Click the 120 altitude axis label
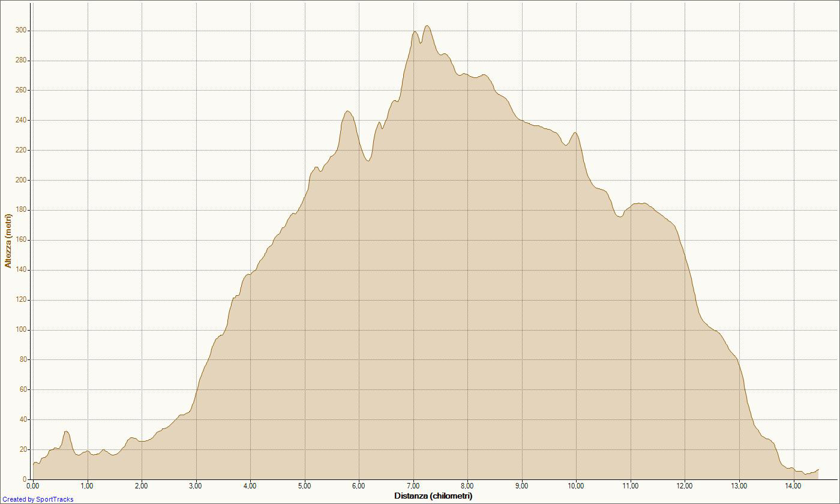The height and width of the screenshot is (504, 840). (22, 300)
